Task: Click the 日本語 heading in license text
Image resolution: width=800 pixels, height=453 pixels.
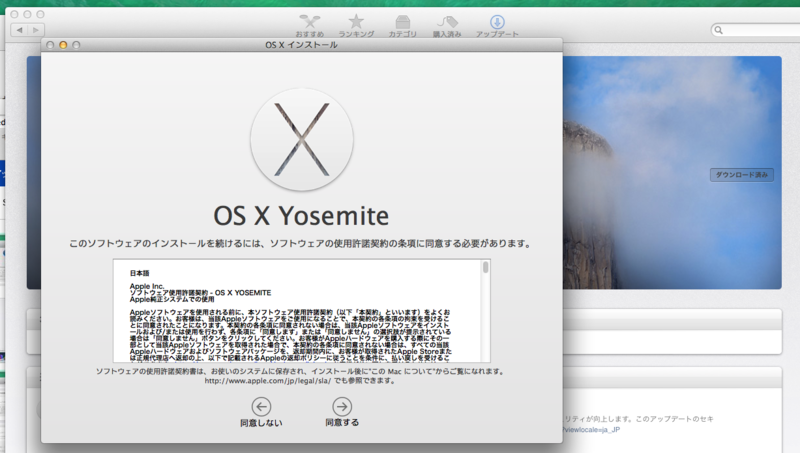Action: coord(139,273)
